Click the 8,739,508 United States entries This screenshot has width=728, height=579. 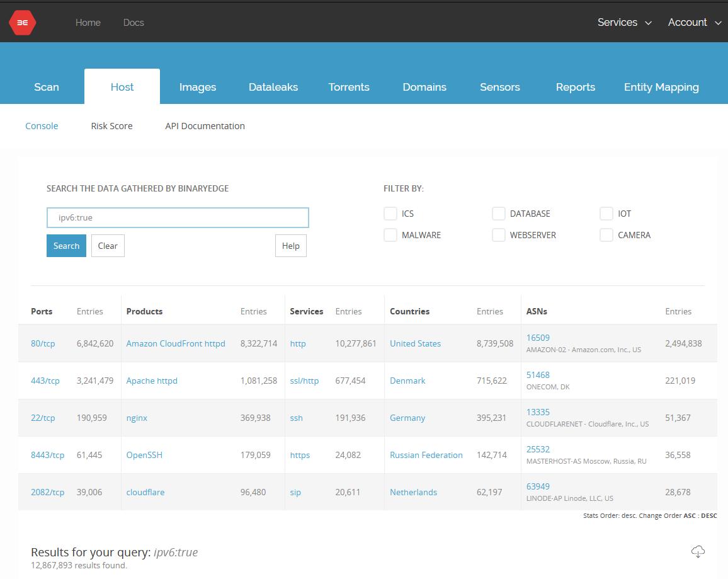495,343
